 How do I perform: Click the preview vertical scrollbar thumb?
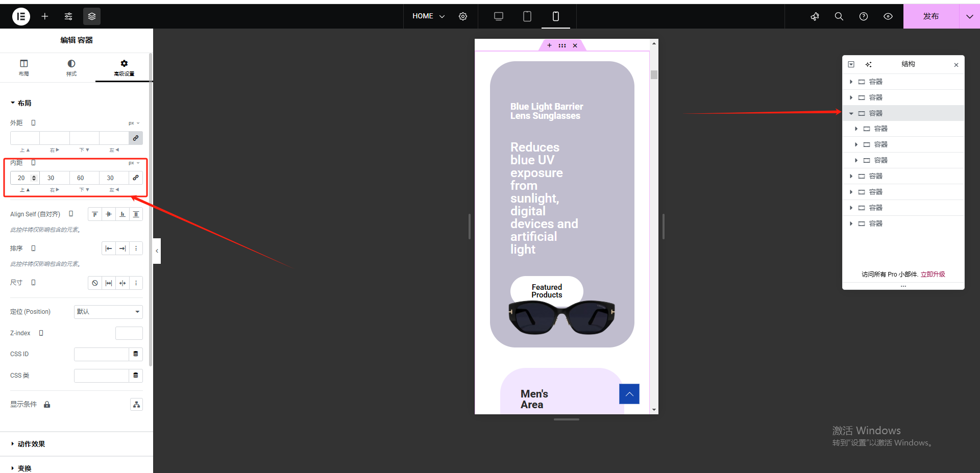coord(654,75)
